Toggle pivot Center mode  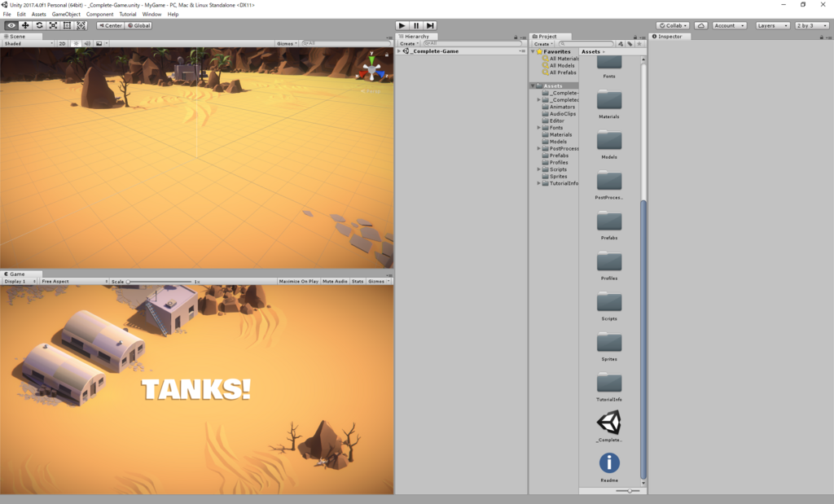[x=110, y=25]
